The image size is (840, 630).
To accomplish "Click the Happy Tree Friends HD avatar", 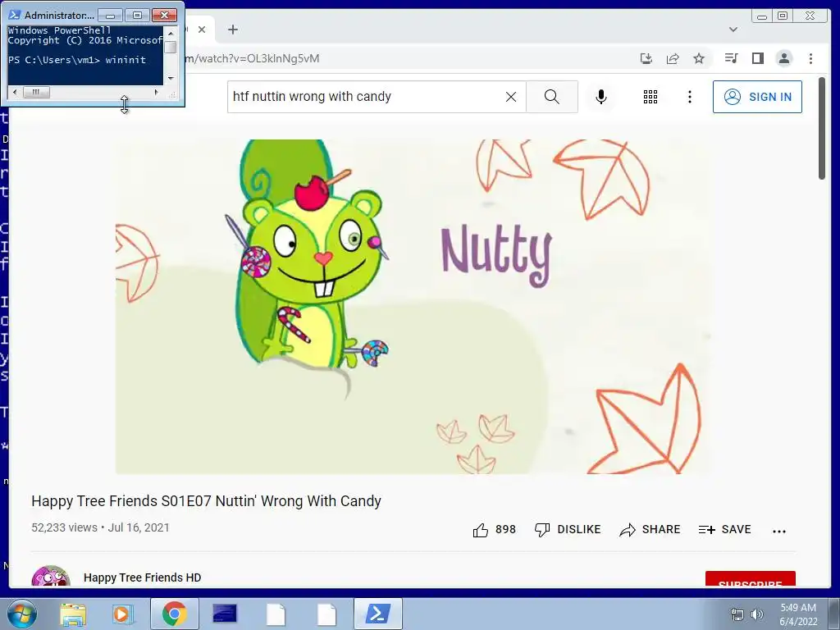I will pyautogui.click(x=51, y=577).
